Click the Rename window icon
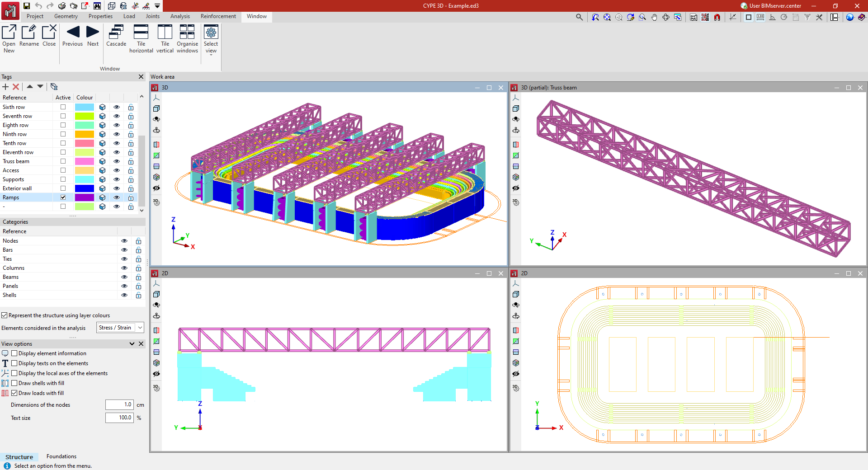This screenshot has width=868, height=470. pos(29,32)
